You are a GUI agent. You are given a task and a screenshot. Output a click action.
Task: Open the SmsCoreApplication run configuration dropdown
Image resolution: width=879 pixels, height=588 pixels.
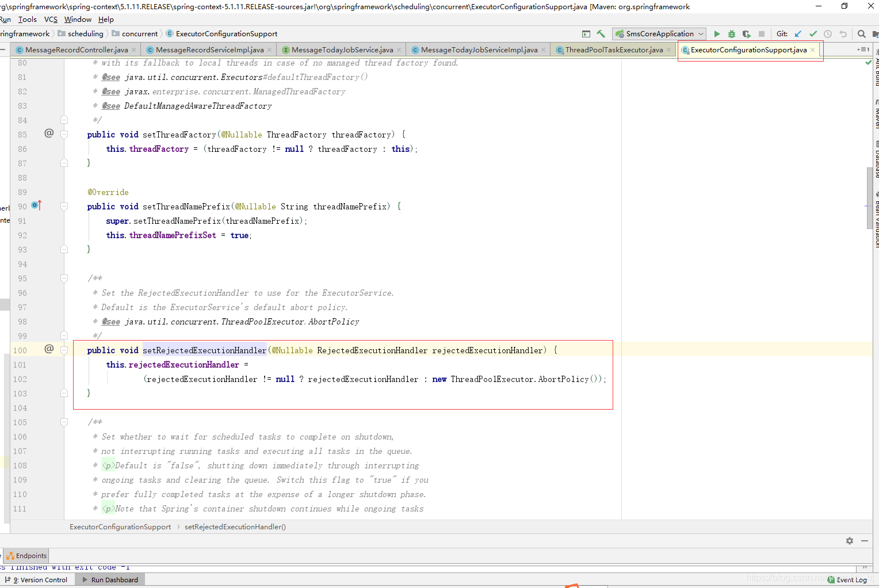click(701, 33)
